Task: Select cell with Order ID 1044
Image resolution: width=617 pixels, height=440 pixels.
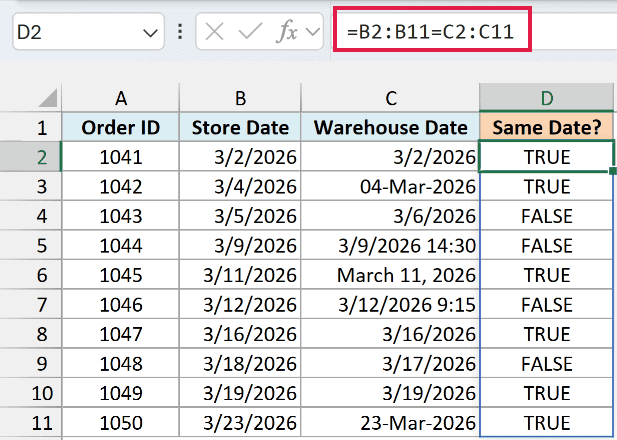Action: click(121, 245)
